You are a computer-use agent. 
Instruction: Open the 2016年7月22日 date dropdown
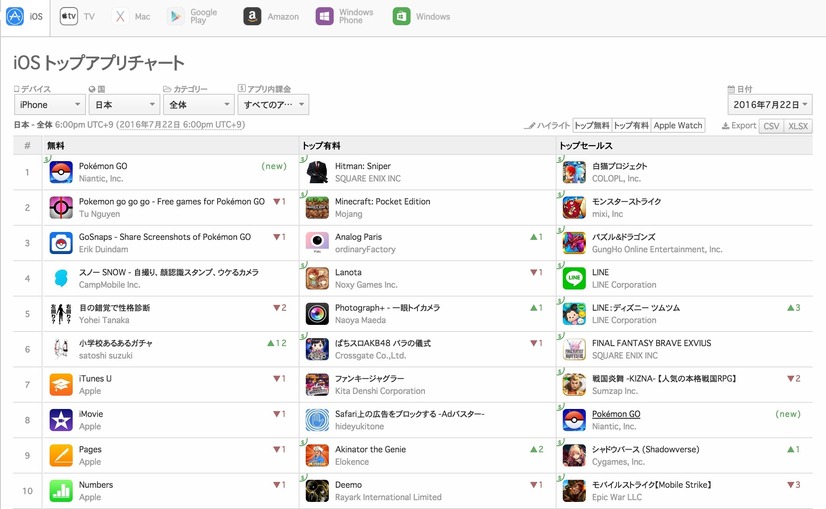tap(770, 104)
